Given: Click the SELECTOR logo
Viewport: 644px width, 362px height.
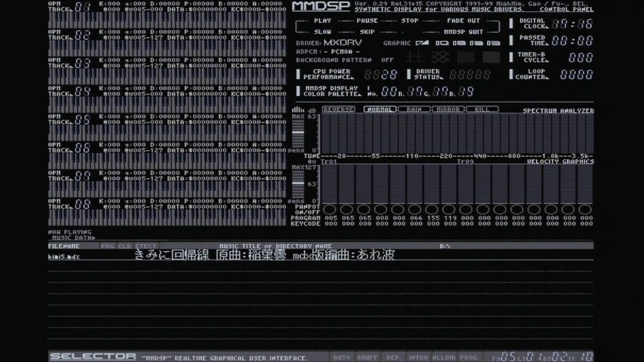Looking at the screenshot, I should (93, 356).
